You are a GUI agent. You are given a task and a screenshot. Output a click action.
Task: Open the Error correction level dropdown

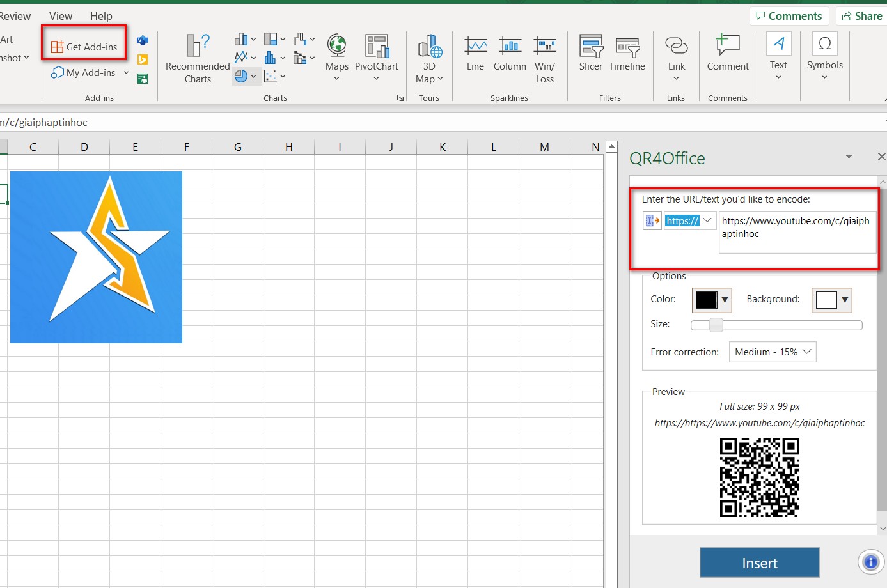[773, 352]
